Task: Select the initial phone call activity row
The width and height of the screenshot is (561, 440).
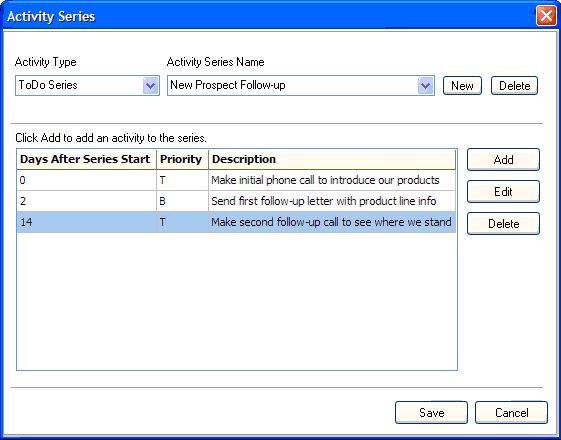Action: click(x=236, y=180)
